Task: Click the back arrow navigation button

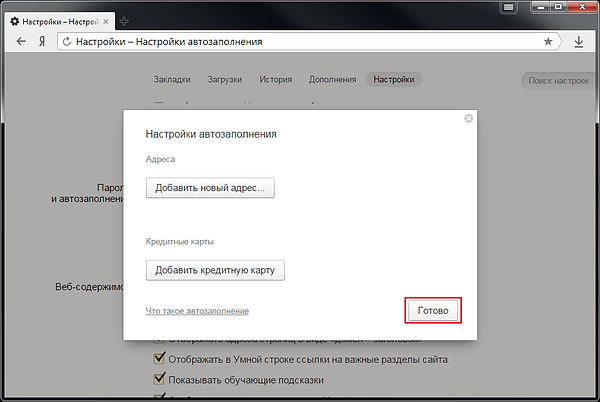Action: (21, 41)
